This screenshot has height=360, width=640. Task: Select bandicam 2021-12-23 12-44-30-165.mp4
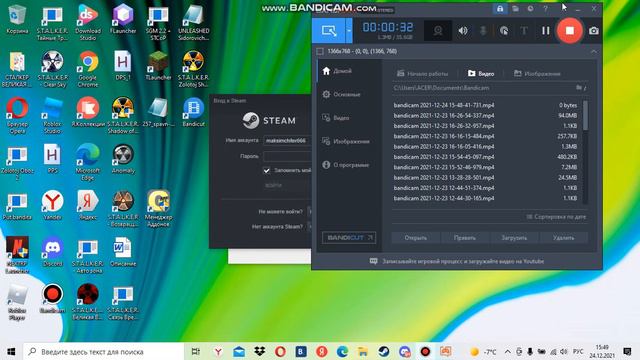pos(486,198)
